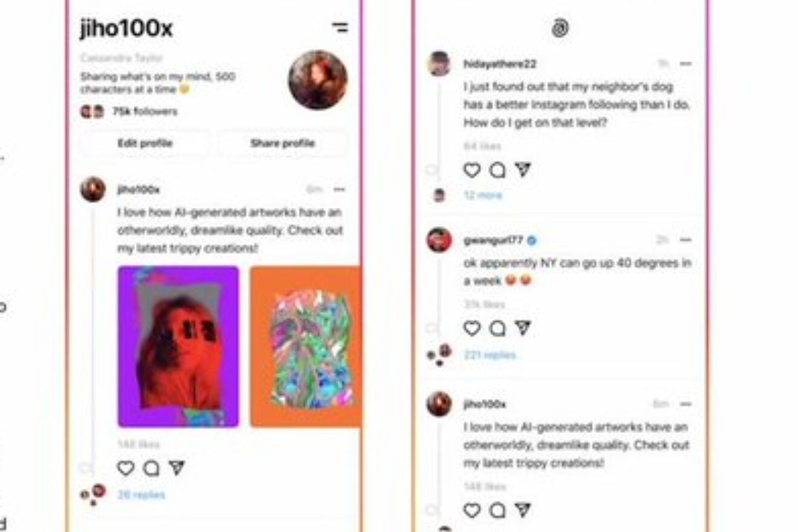This screenshot has height=532, width=798.
Task: Comment on the gwangurl77 post
Action: point(498,328)
